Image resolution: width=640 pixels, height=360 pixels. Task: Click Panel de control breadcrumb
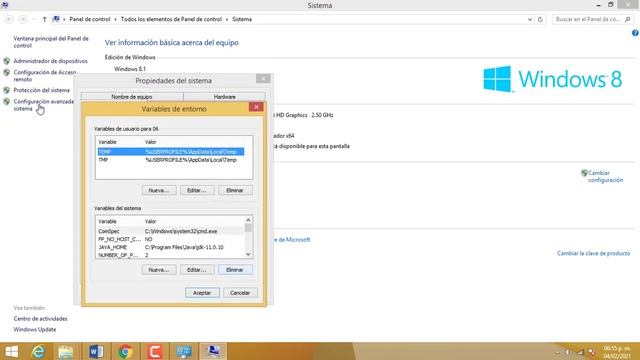tap(90, 19)
